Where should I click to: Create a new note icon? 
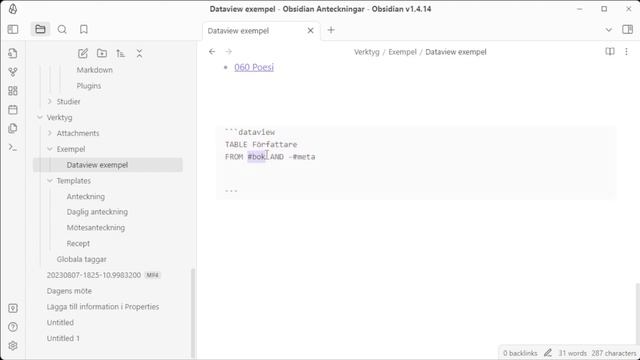click(83, 53)
